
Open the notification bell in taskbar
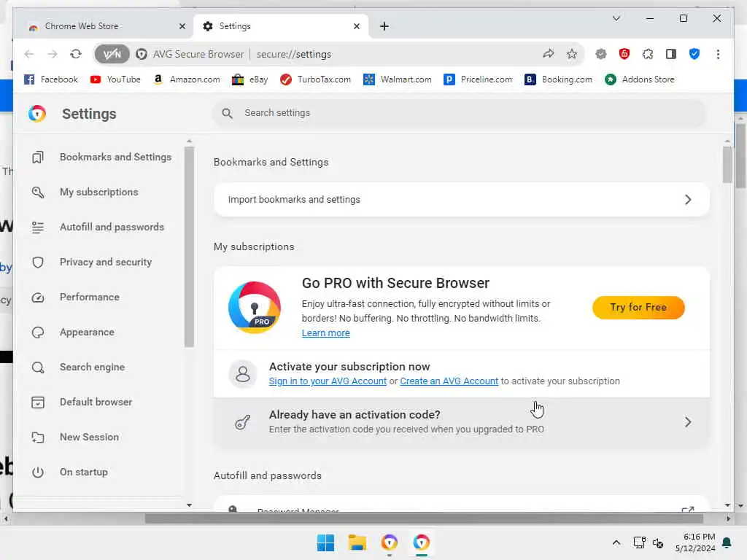727,542
